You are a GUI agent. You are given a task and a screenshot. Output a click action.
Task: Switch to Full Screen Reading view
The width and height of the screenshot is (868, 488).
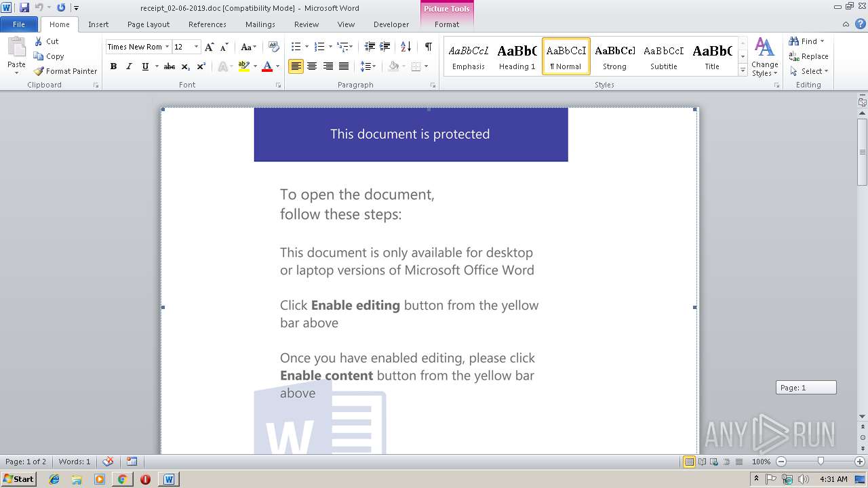tap(701, 462)
